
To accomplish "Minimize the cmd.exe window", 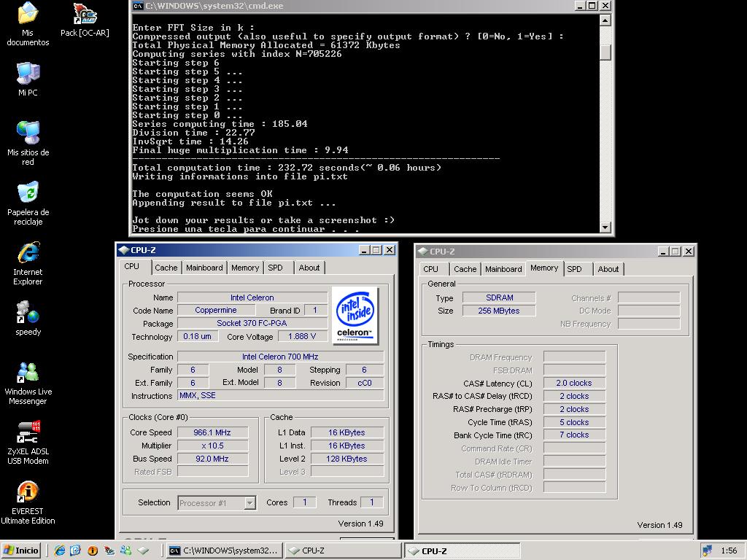I will (x=579, y=6).
